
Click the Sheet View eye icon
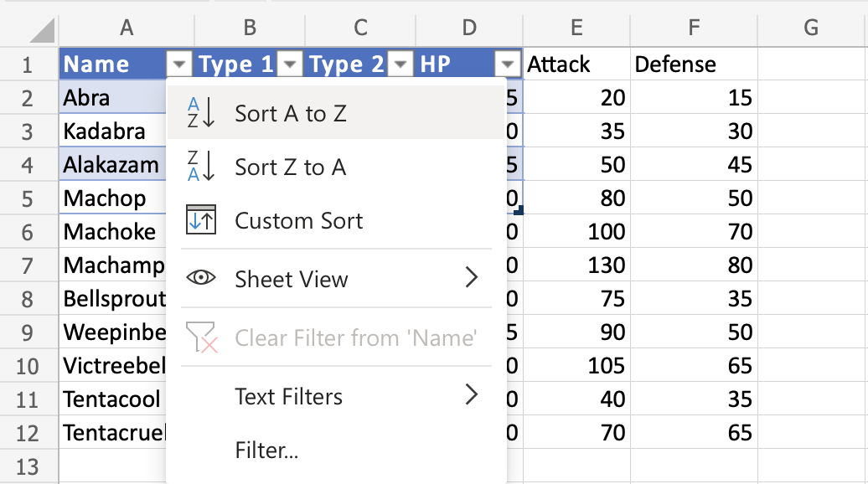[201, 279]
